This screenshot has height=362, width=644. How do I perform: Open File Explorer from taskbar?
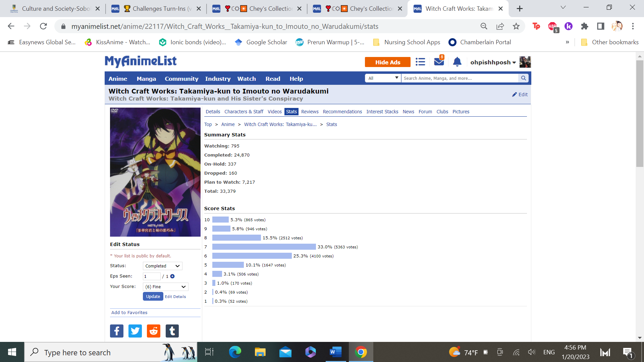[260, 352]
